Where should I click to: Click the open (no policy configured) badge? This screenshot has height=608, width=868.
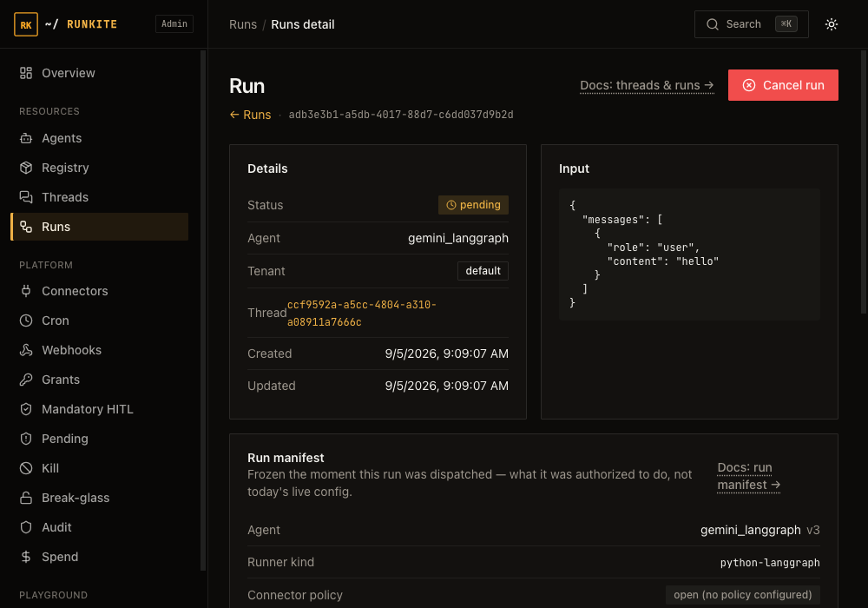pos(743,595)
